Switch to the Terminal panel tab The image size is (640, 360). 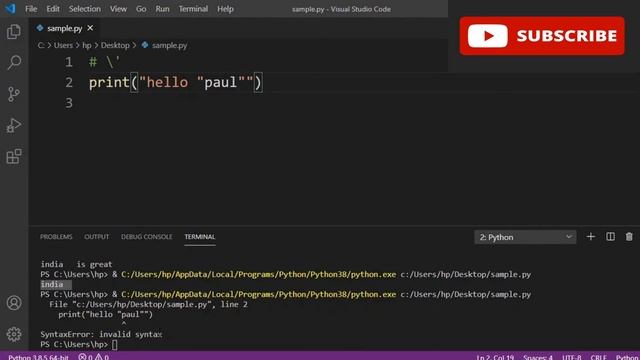coord(200,237)
